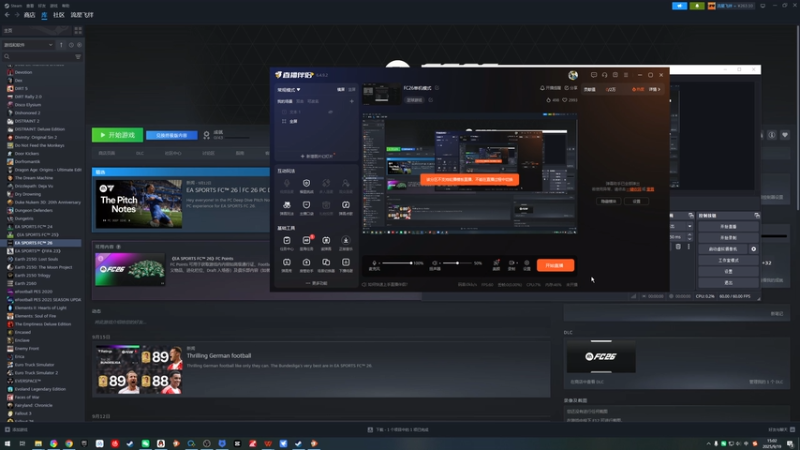Sort the library with the up-arrow icon
This screenshot has height=450, width=800.
click(61, 45)
